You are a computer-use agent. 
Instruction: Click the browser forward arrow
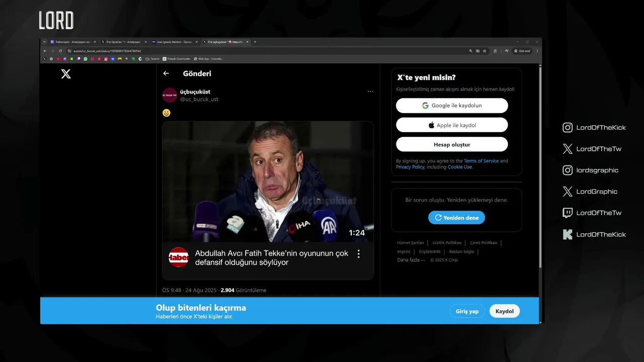(x=52, y=51)
